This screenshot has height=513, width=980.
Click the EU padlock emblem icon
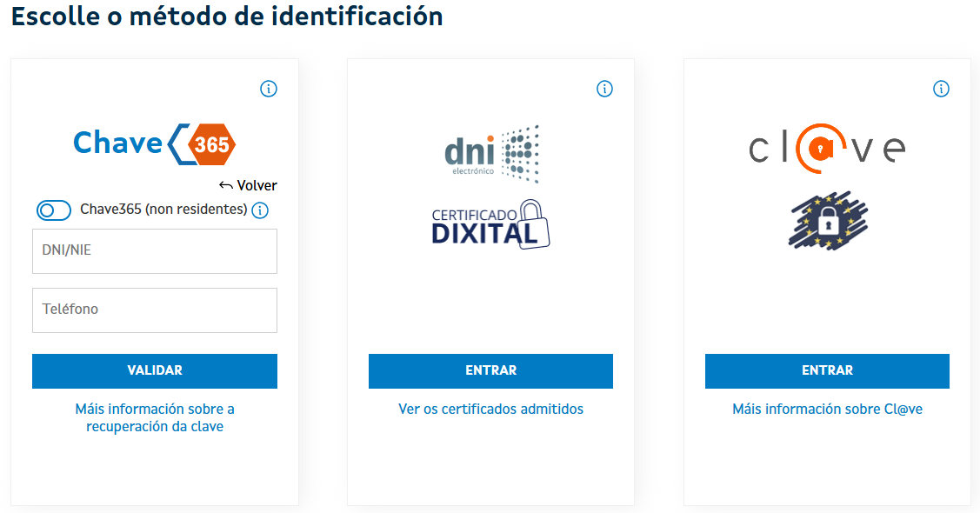(x=828, y=221)
